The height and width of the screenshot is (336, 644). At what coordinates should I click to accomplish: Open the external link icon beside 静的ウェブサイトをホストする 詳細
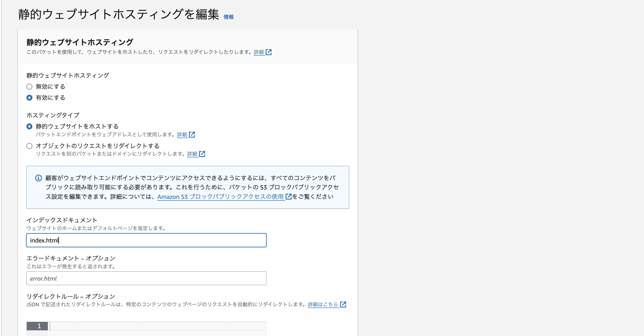(192, 135)
